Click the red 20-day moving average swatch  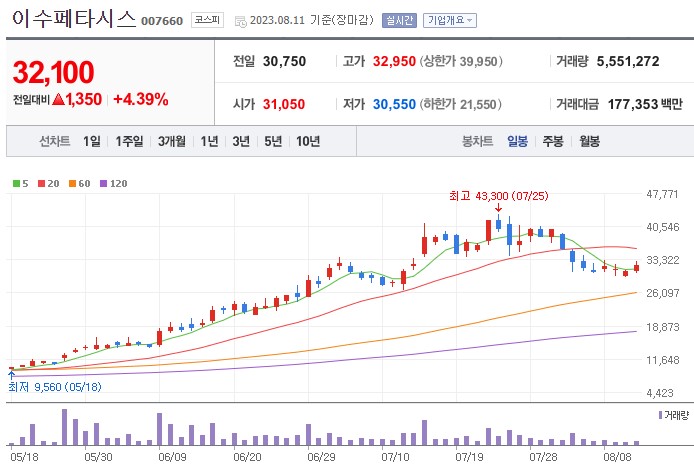(x=42, y=183)
